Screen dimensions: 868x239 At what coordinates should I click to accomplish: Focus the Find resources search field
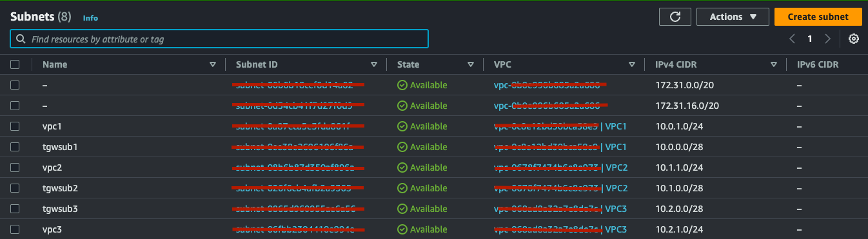[x=219, y=39]
